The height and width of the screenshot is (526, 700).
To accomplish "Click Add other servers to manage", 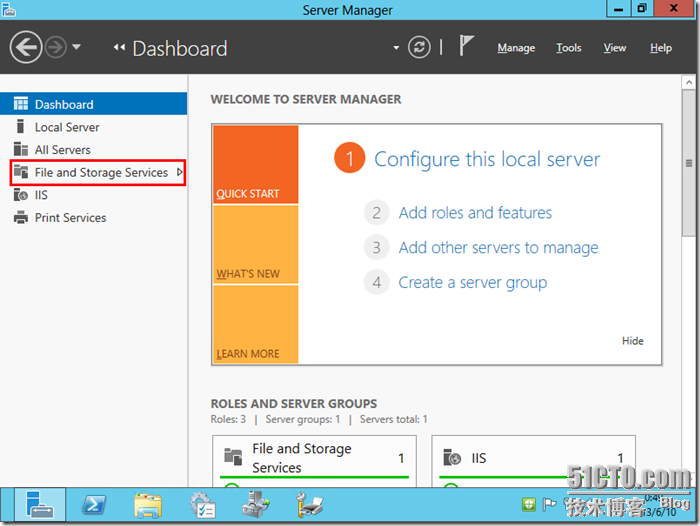I will click(498, 247).
